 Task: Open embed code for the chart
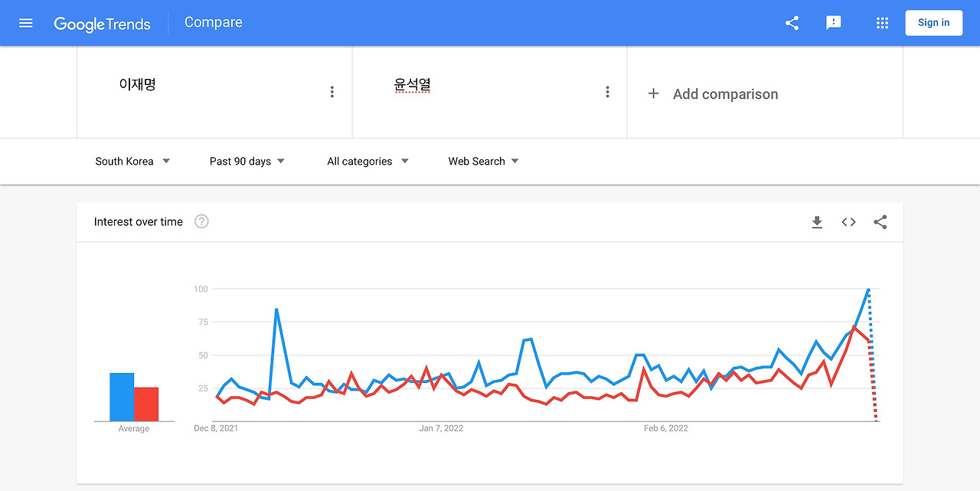point(848,222)
